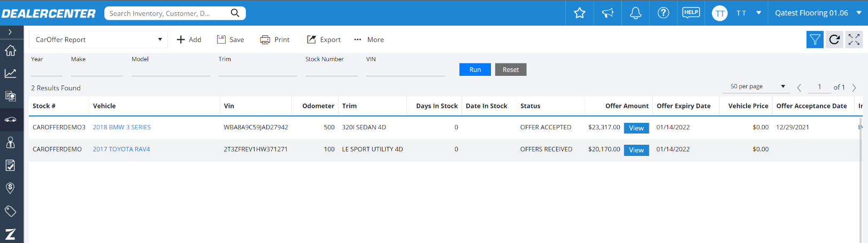Viewport: 868px width, 243px height.
Task: Click the fullscreen expand icon
Action: pos(854,40)
